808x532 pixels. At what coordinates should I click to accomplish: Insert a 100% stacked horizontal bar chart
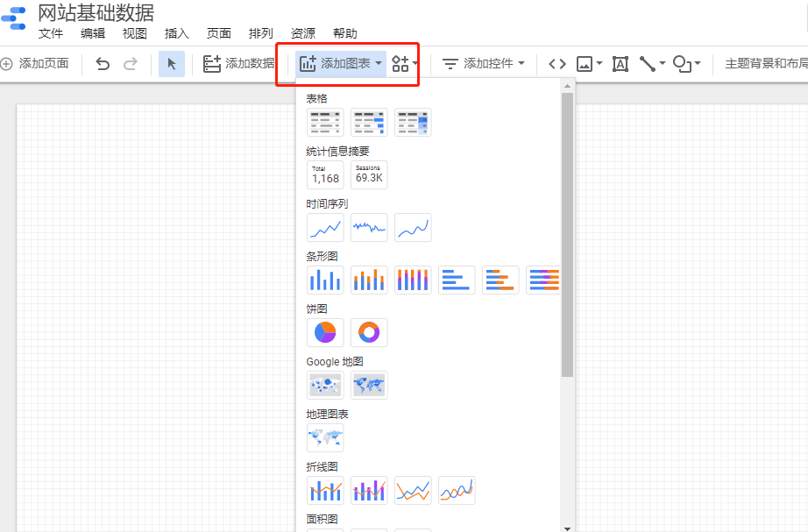[x=543, y=280]
